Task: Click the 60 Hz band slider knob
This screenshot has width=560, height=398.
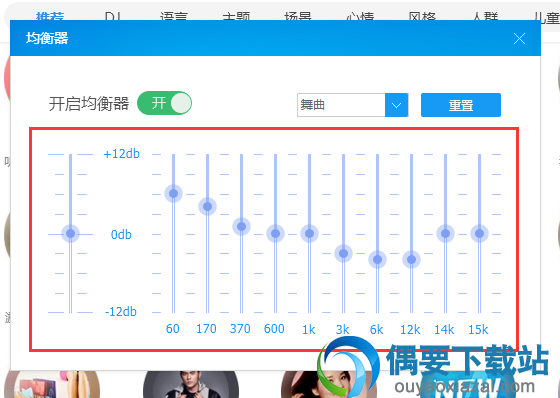Action: (x=174, y=194)
